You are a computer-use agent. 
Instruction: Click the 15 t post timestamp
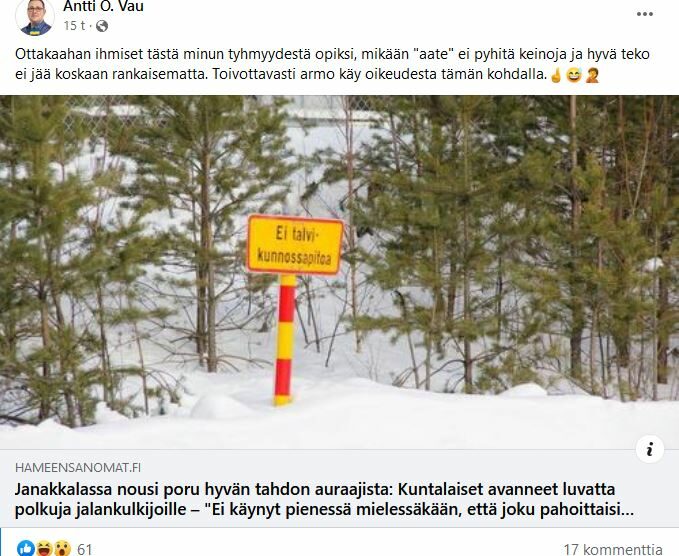74,26
